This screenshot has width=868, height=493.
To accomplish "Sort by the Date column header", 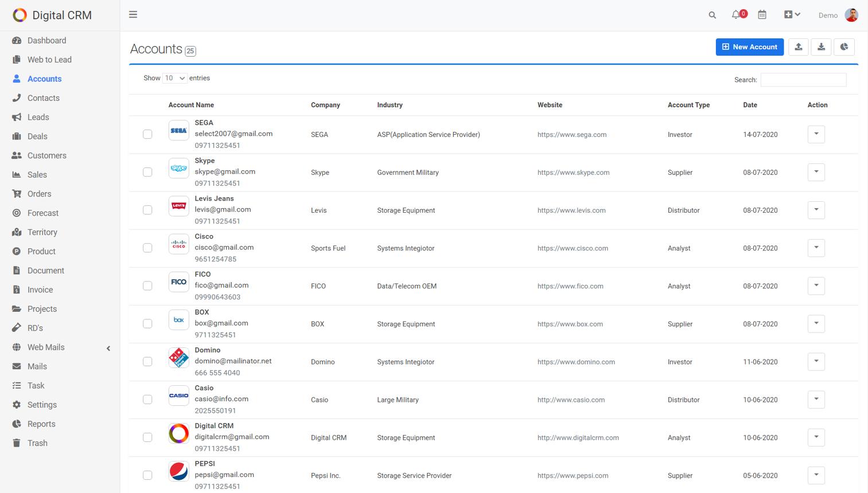I will coord(750,105).
